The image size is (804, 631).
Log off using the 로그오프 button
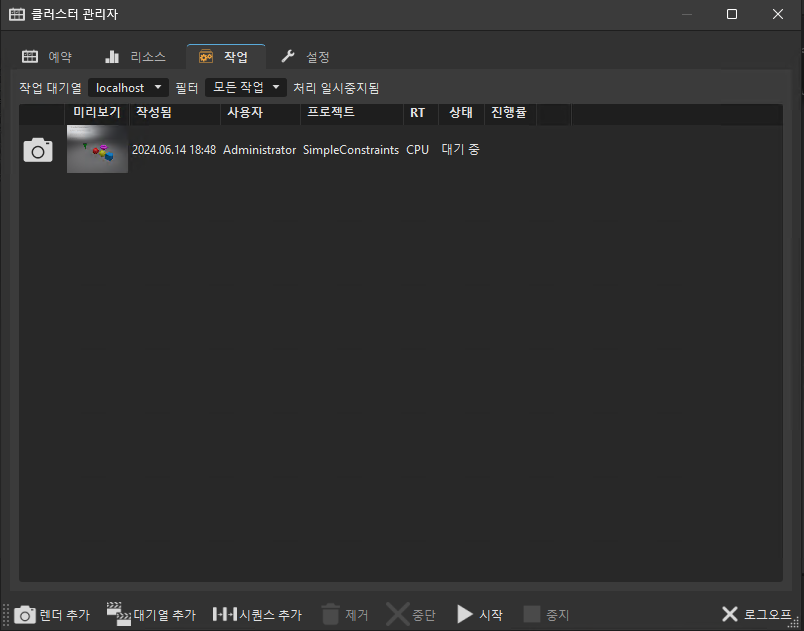757,614
